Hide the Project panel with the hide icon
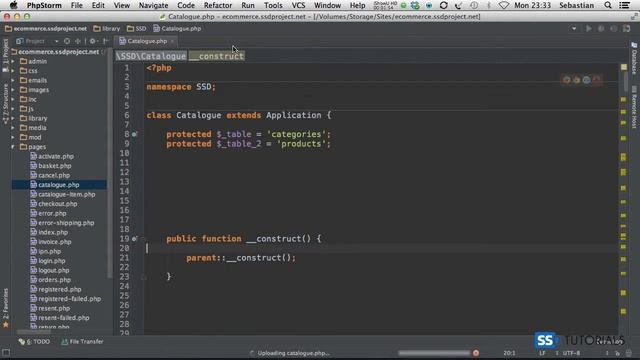640x360 pixels. (106, 41)
